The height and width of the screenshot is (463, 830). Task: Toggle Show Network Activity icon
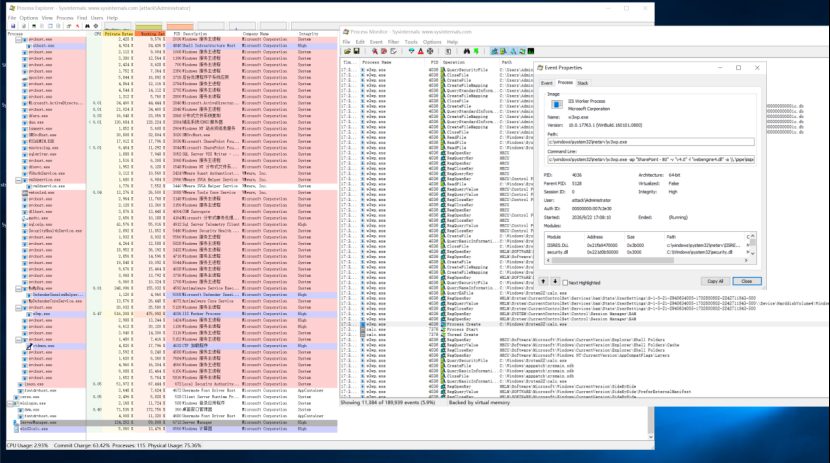point(513,51)
